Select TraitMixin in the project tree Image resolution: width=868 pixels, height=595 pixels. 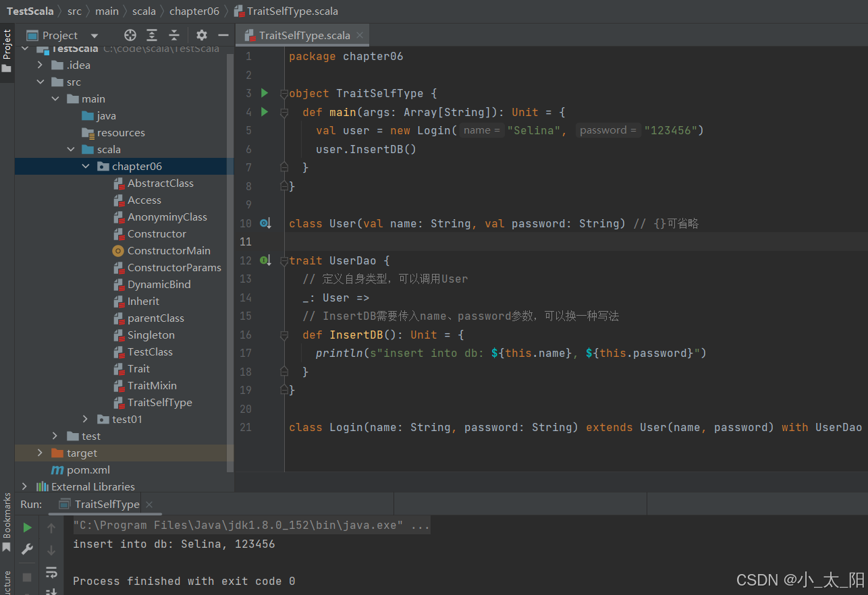[152, 386]
